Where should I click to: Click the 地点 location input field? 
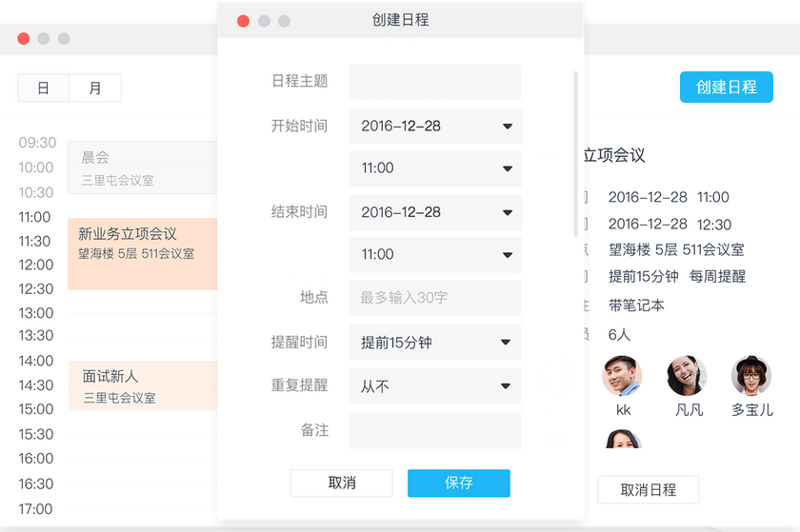pos(435,298)
